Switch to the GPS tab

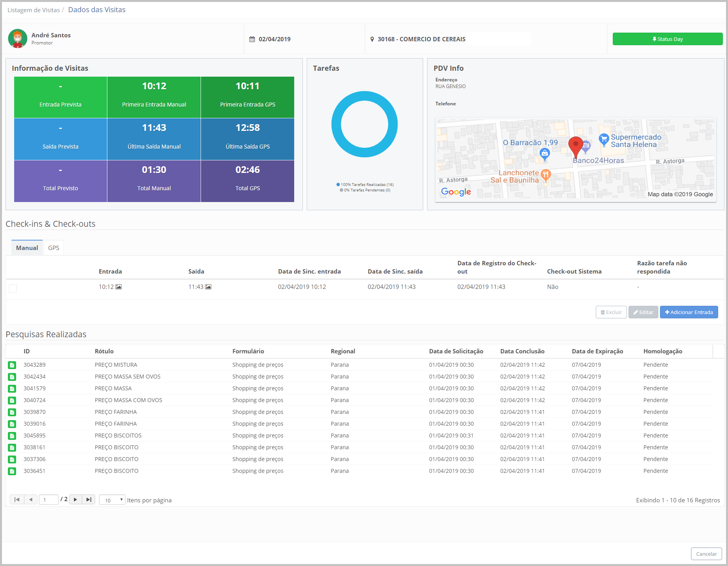pos(53,248)
